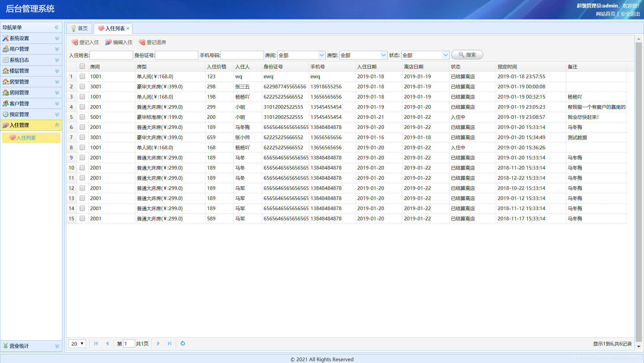
Task: Expand 客户管理 menu chevron
Action: coord(57,103)
